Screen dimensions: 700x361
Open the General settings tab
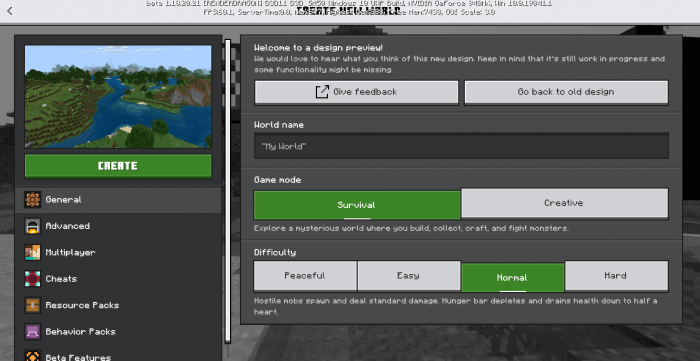click(118, 199)
